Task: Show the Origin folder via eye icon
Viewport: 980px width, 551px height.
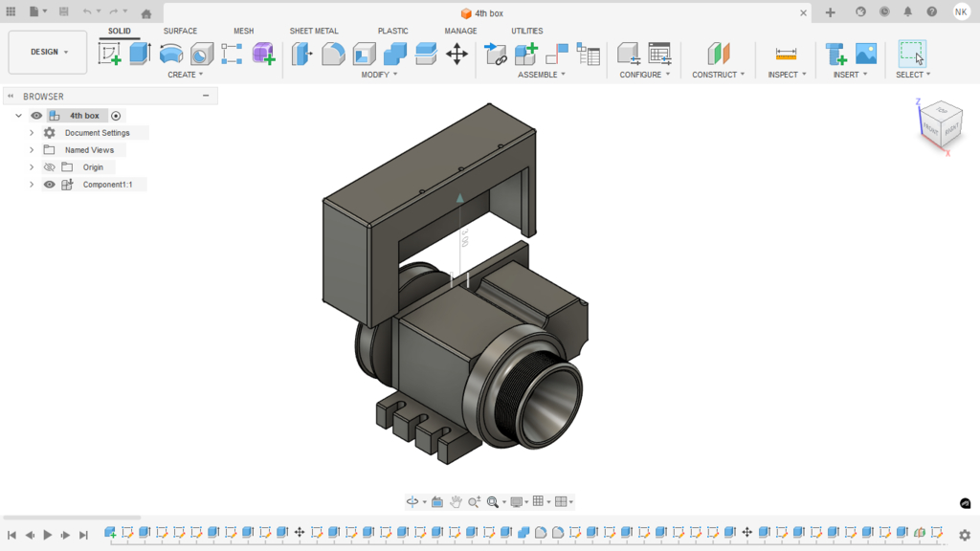Action: click(x=50, y=167)
